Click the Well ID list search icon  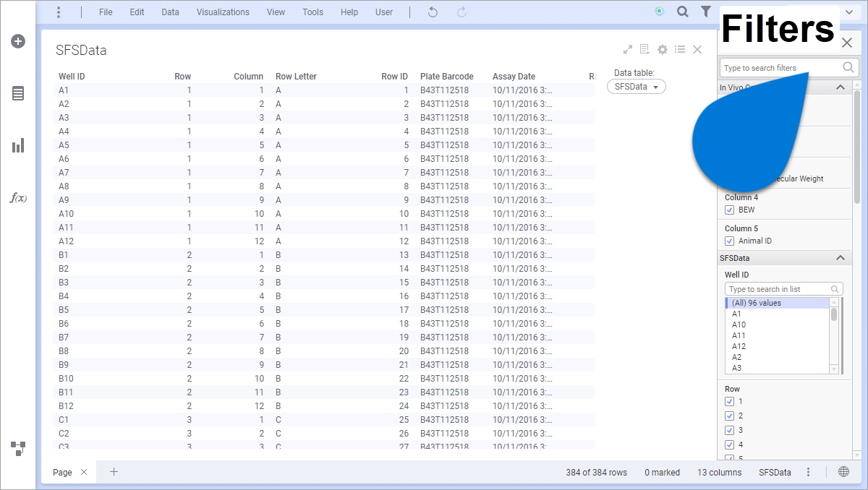coord(835,289)
